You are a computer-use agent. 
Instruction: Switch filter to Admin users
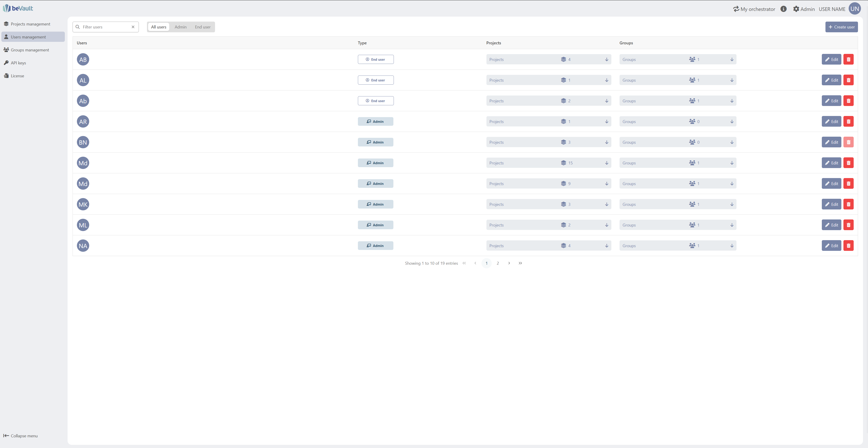coord(180,27)
